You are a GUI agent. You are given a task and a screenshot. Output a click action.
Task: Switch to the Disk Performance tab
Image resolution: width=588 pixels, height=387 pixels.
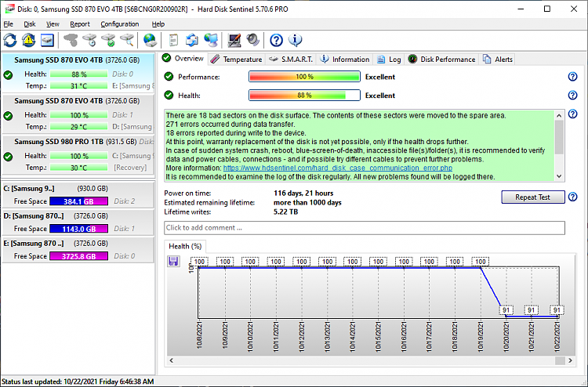[441, 60]
